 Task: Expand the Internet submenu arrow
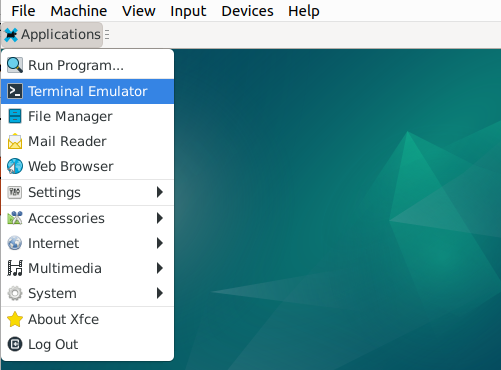click(160, 243)
